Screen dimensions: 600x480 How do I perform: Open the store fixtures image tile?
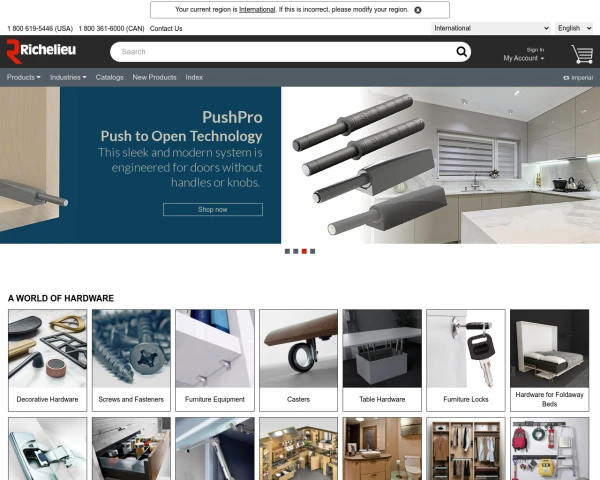pyautogui.click(x=298, y=449)
